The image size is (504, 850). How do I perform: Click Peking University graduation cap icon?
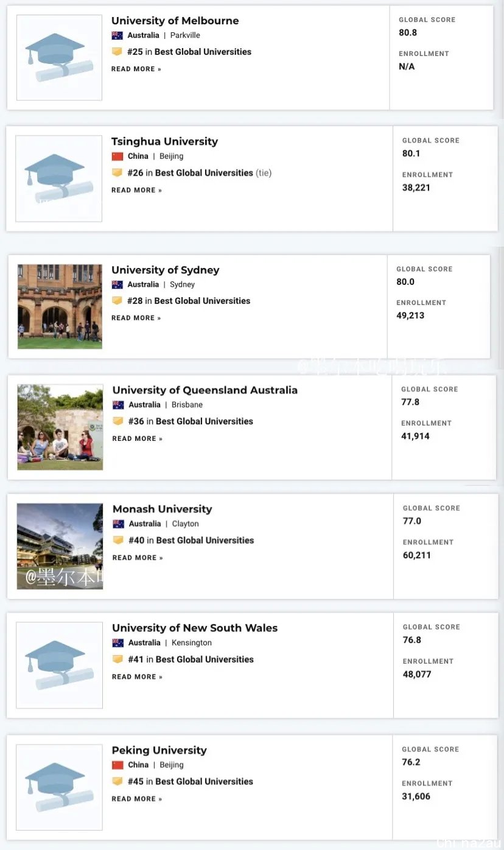tap(59, 787)
